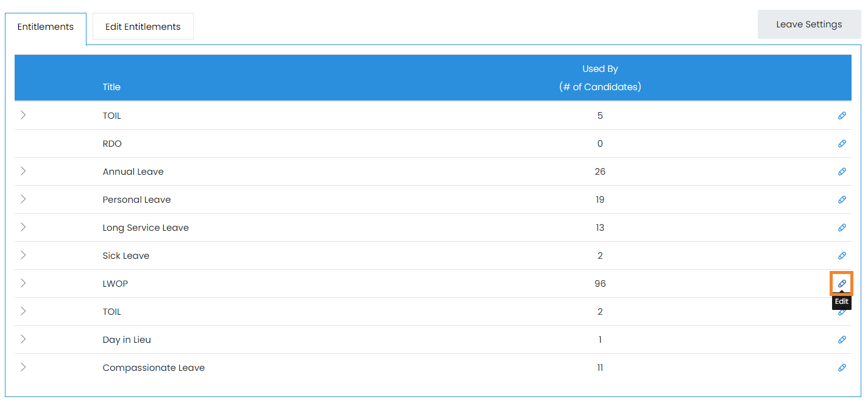Edit the TOIL entitlement used by 5 candidates
The image size is (868, 408).
(842, 116)
